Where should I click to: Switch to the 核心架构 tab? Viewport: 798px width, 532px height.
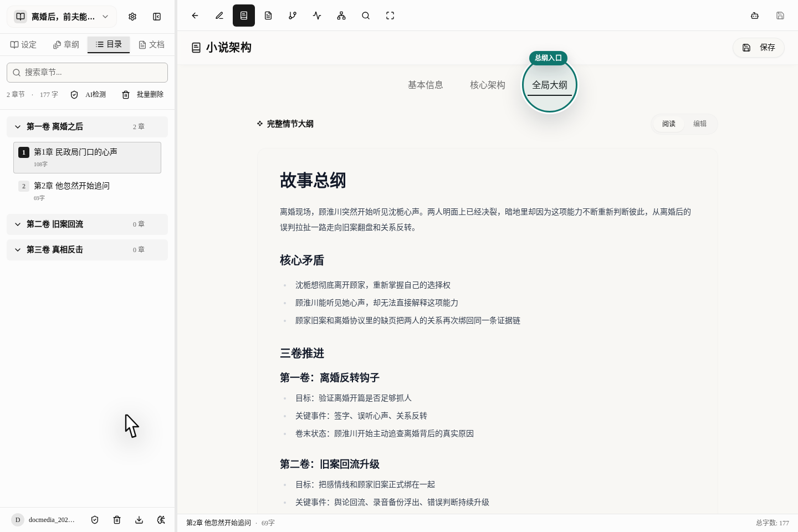click(487, 85)
